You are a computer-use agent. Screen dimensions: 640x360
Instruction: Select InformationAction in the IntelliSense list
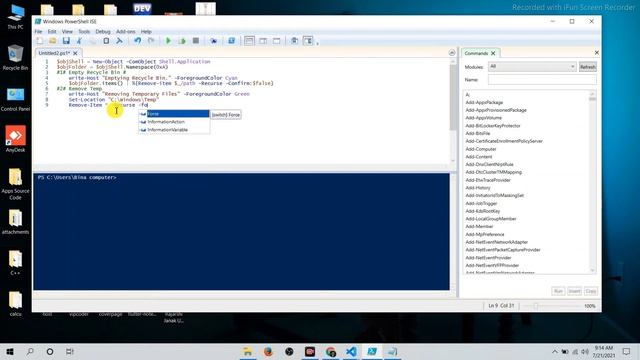174,122
